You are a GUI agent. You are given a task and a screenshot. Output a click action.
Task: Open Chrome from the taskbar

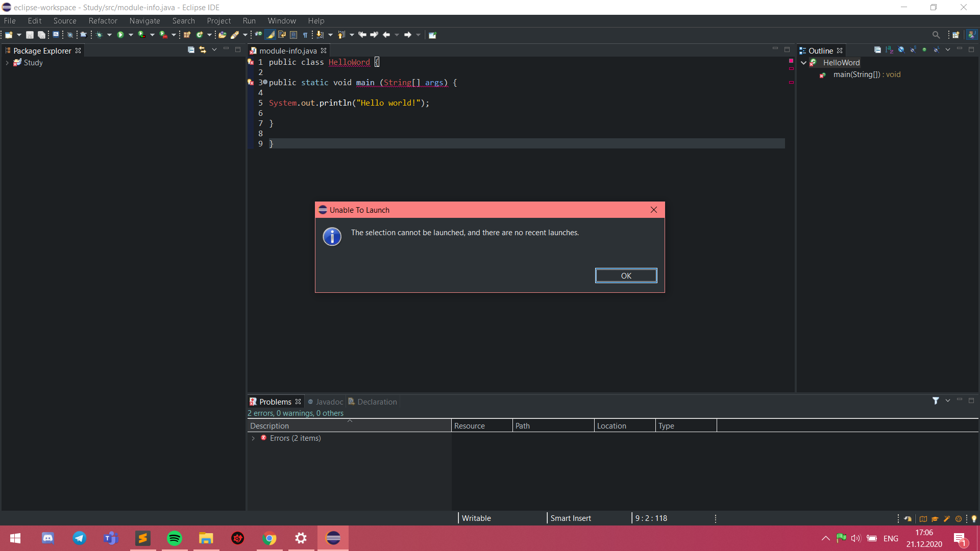tap(269, 538)
